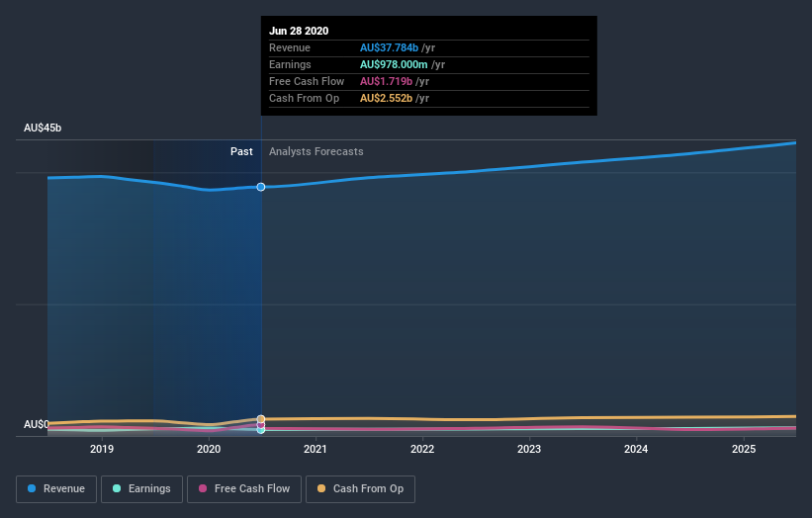The width and height of the screenshot is (812, 518).
Task: Click the Jun 28 2020 tooltip date
Action: (299, 31)
